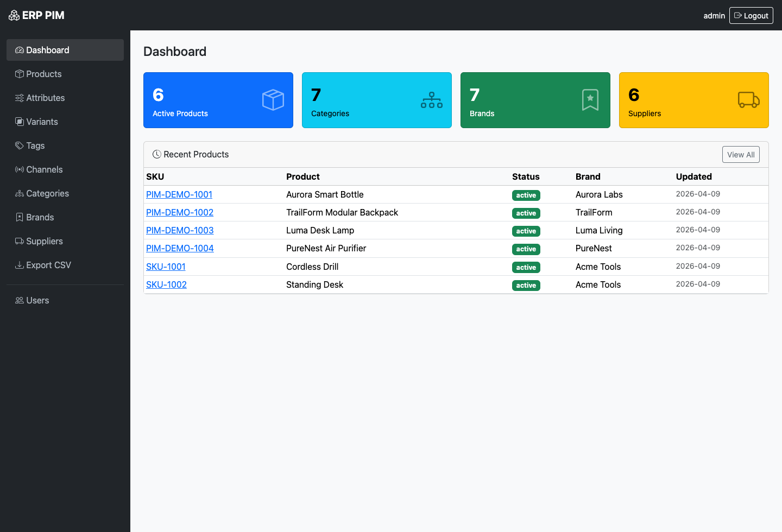This screenshot has width=782, height=532.
Task: Open the Users section
Action: 37,300
